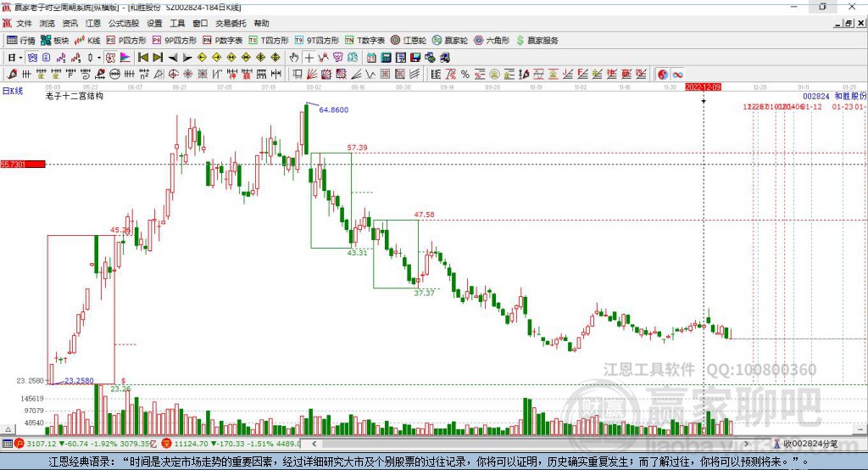Open the 设置 menu
Image resolution: width=868 pixels, height=470 pixels.
coord(154,23)
